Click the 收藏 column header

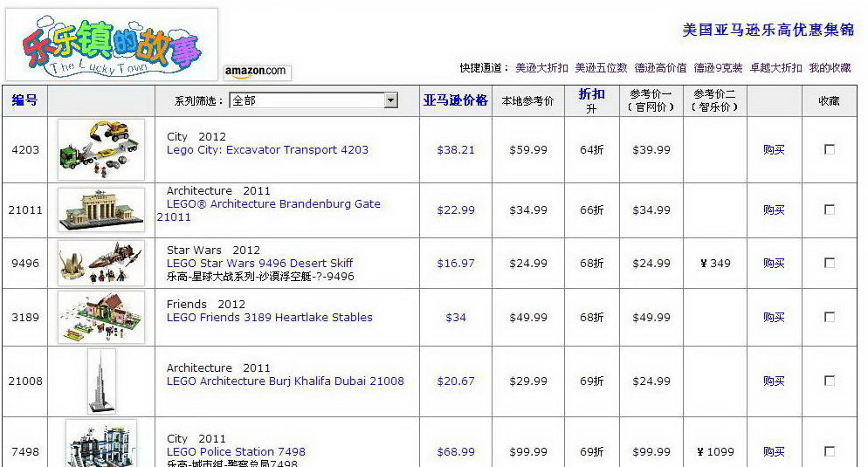pos(830,100)
